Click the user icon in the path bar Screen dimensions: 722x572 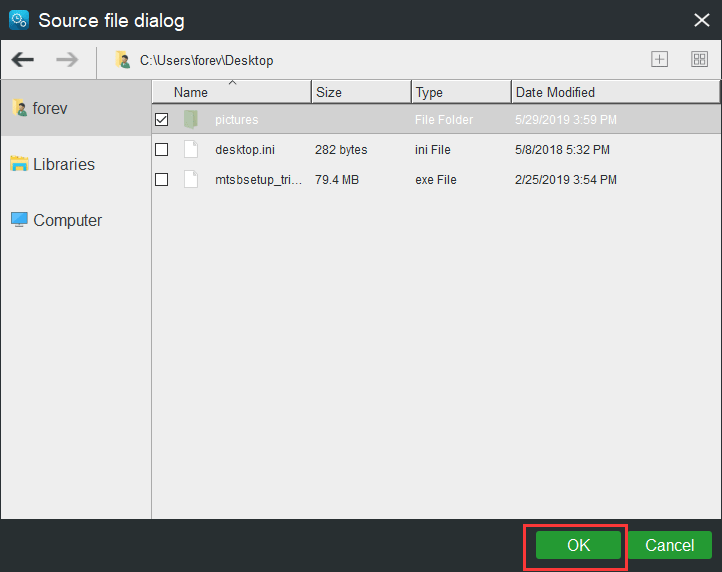tap(123, 60)
